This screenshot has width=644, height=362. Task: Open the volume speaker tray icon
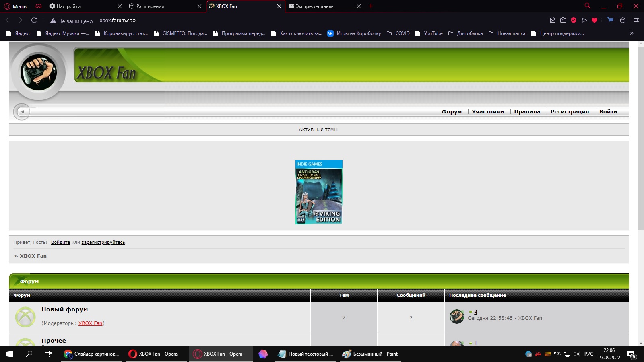pos(576,354)
